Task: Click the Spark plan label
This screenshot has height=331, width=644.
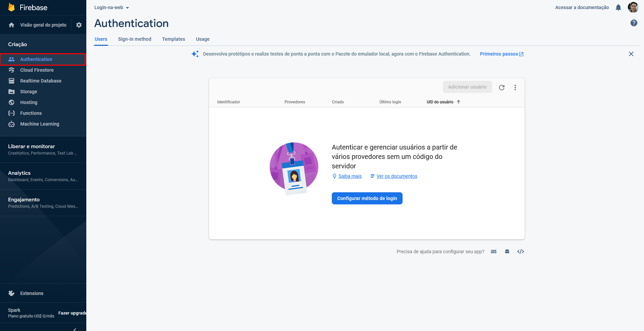Action: click(14, 310)
